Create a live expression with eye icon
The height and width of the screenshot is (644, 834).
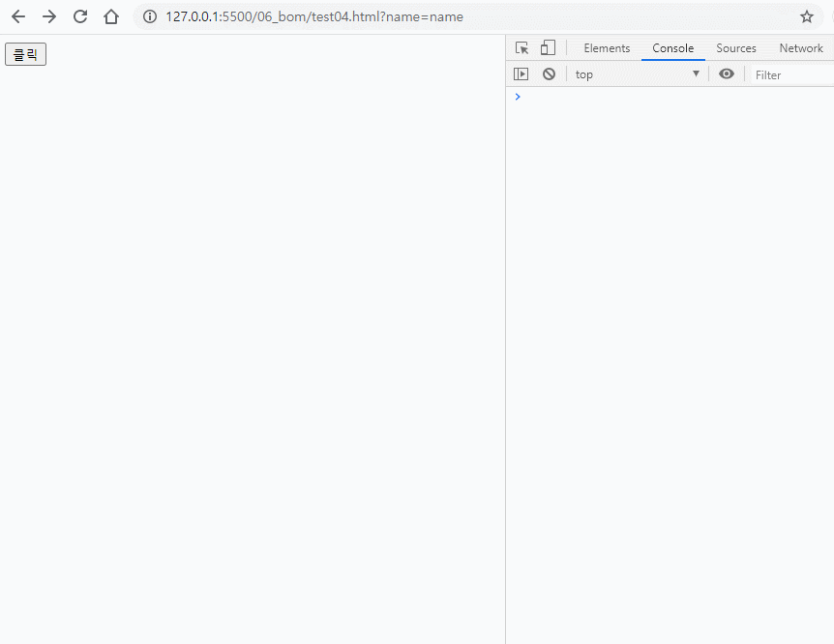click(727, 73)
